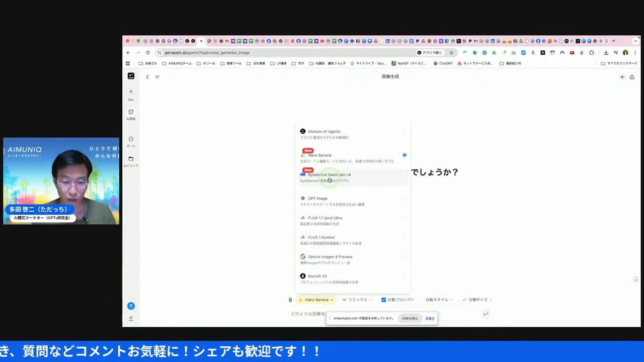644x362 pixels.
Task: Open the 会社業務 bookmark folder
Action: point(256,63)
